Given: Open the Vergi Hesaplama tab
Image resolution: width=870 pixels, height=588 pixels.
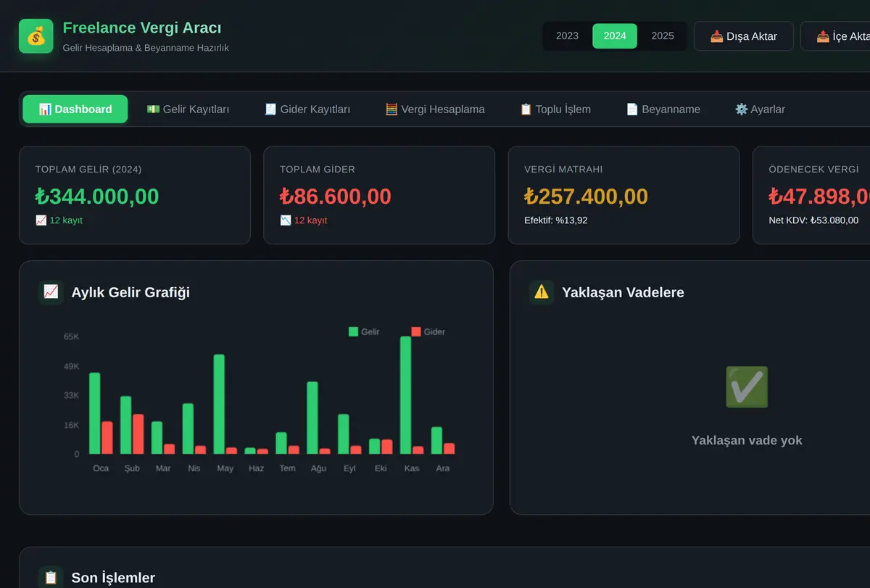Looking at the screenshot, I should (435, 109).
